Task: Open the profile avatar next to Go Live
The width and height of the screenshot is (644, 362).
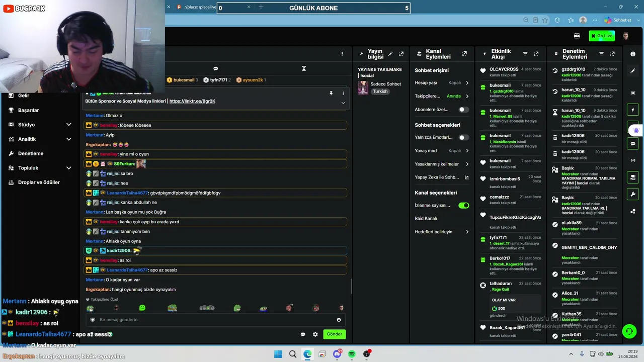Action: pos(626,36)
